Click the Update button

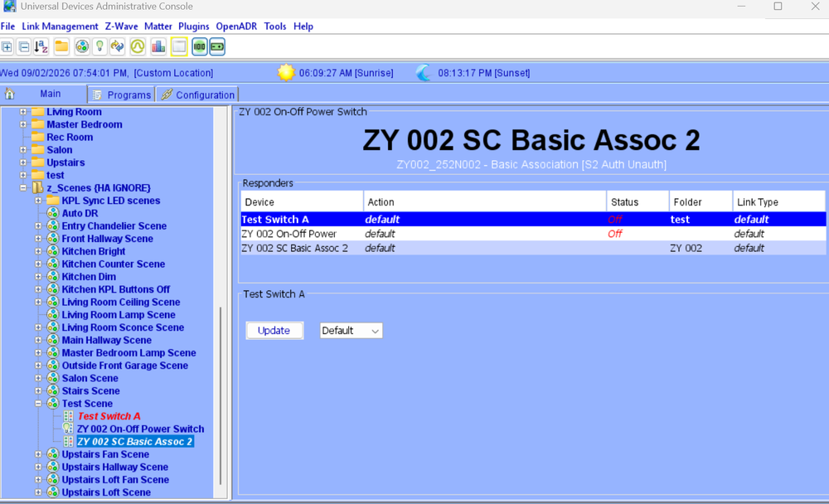pyautogui.click(x=274, y=331)
